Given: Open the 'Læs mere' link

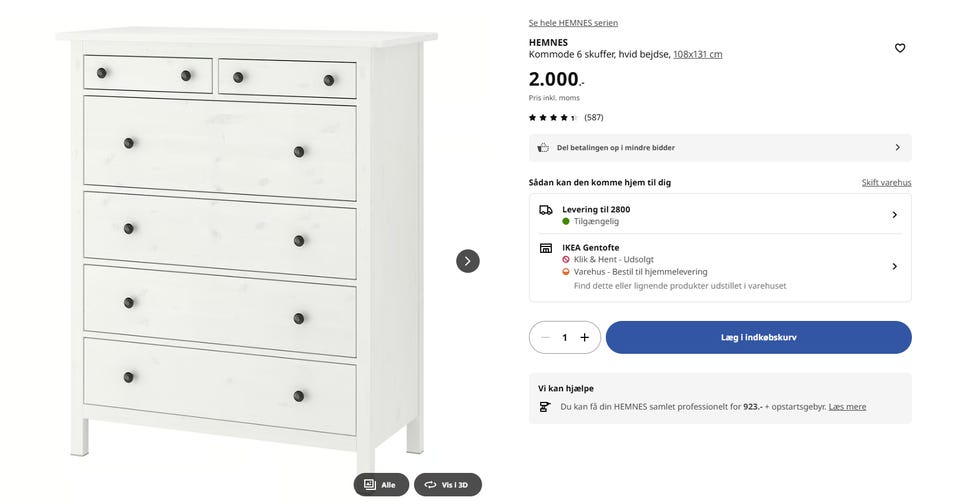Looking at the screenshot, I should pos(847,407).
